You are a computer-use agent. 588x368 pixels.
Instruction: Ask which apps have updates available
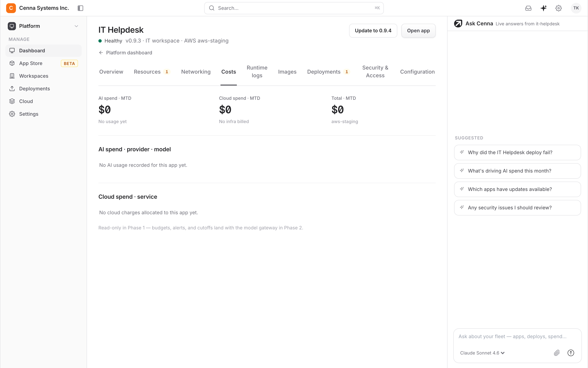[x=517, y=189]
